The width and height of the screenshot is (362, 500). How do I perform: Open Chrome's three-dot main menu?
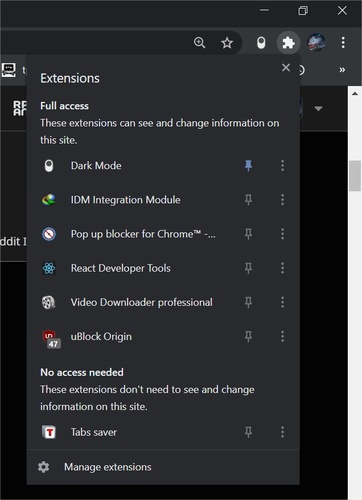(x=343, y=43)
